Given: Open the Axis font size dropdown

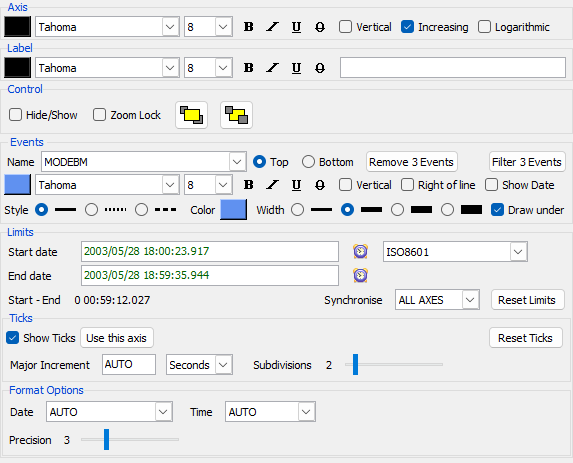Looking at the screenshot, I should (223, 27).
